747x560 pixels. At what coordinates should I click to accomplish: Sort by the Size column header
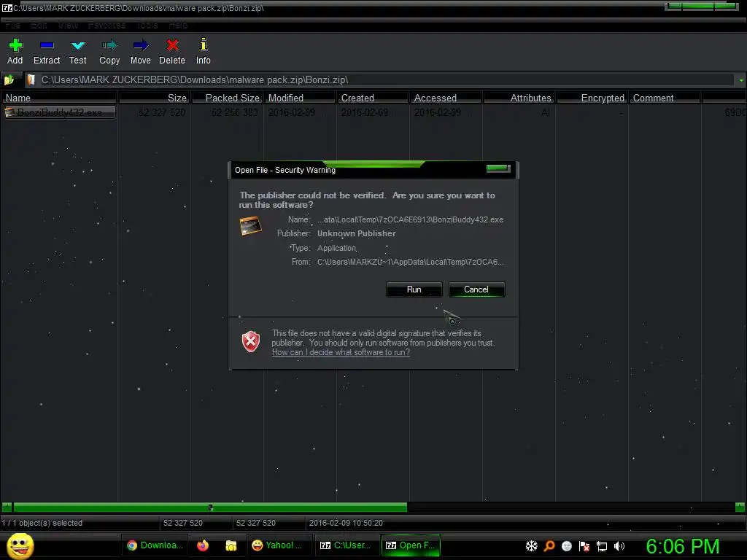tap(155, 98)
